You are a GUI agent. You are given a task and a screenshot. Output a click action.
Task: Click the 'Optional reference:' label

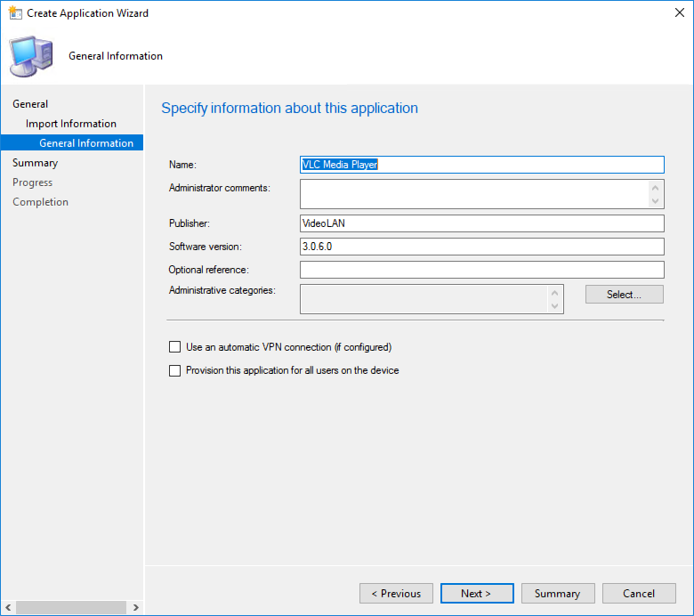(208, 270)
